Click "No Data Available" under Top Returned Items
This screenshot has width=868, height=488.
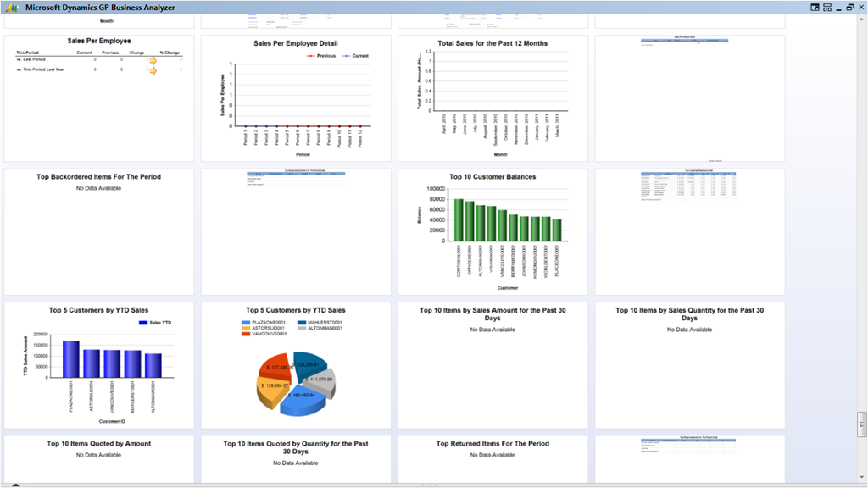(492, 455)
